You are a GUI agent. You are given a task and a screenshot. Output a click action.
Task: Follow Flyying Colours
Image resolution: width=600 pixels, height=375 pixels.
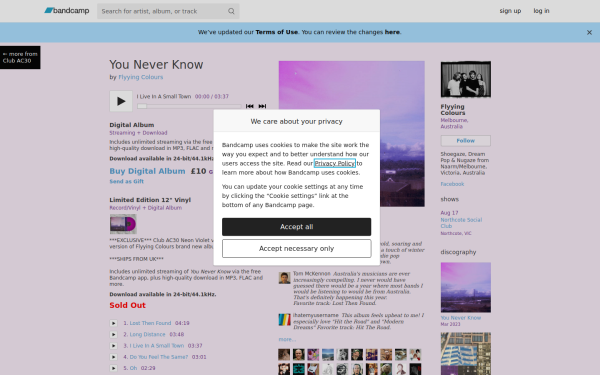(465, 141)
